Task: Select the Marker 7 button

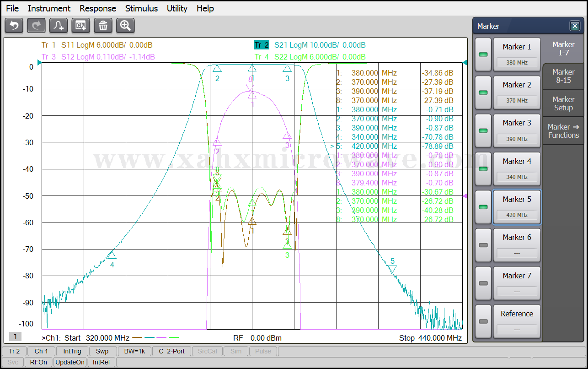Action: pyautogui.click(x=517, y=283)
